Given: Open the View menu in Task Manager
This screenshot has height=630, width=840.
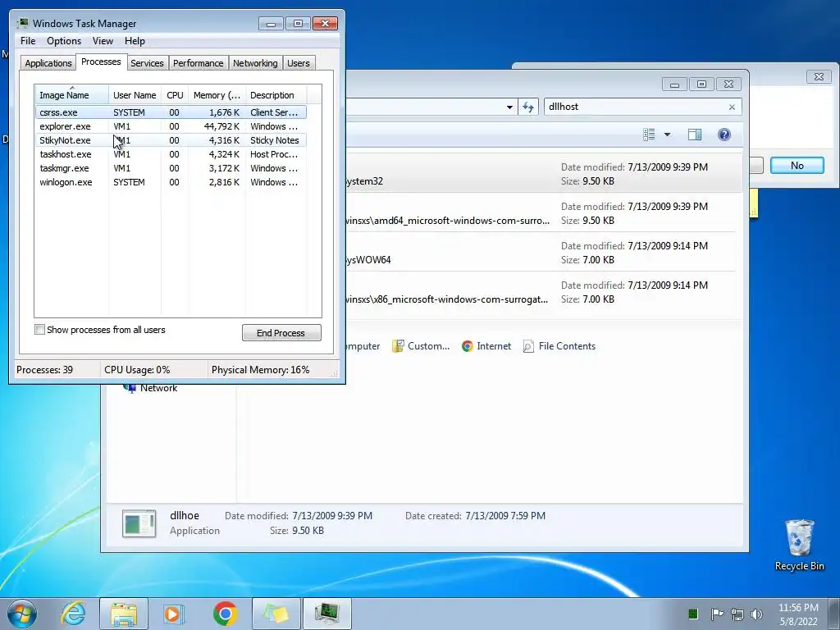Looking at the screenshot, I should (x=103, y=41).
